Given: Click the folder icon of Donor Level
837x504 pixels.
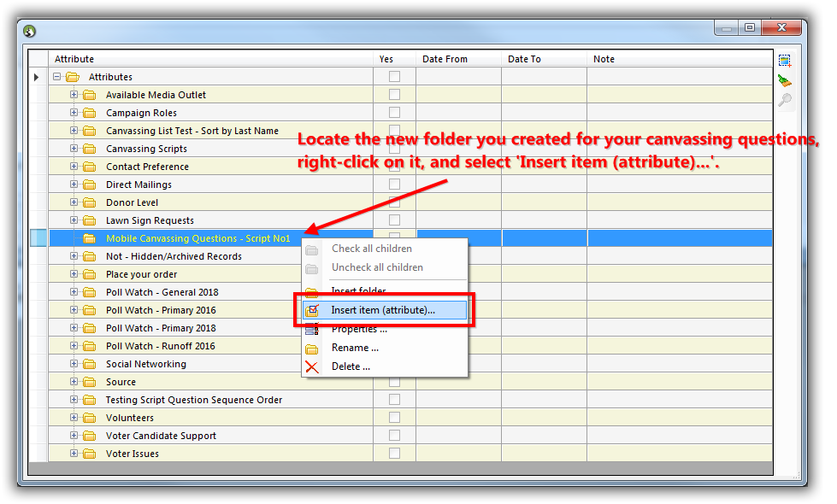Looking at the screenshot, I should (90, 202).
